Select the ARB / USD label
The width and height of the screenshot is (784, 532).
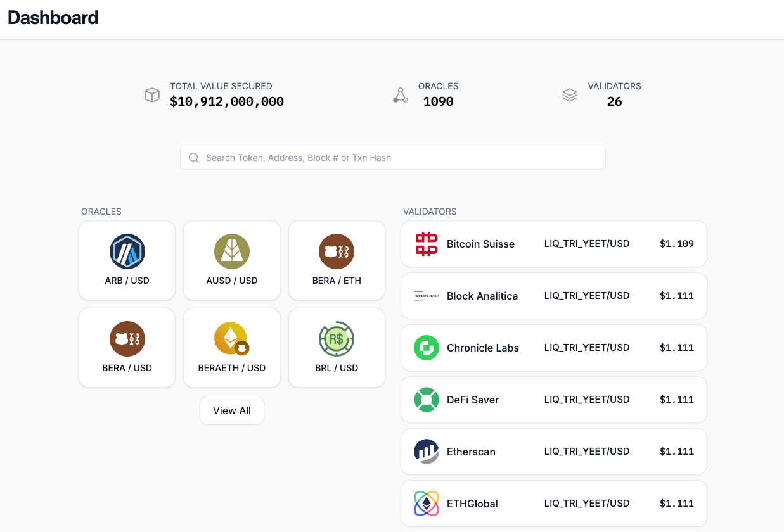pos(127,281)
